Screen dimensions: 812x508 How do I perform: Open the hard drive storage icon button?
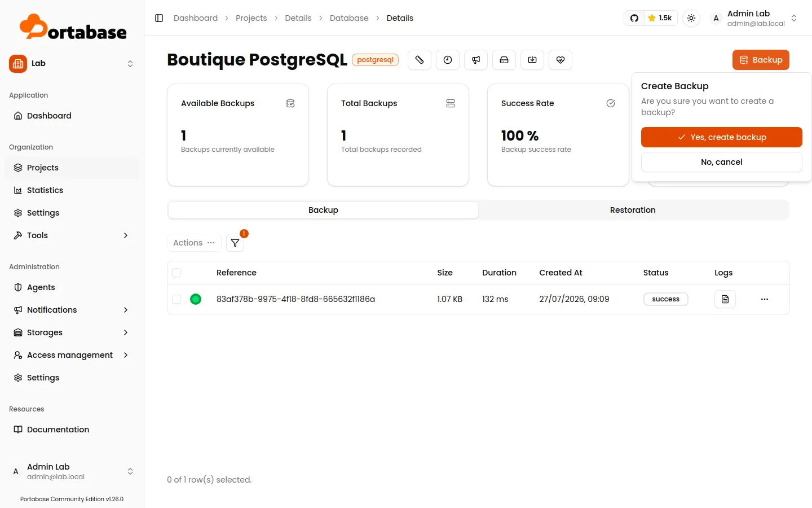click(x=504, y=60)
